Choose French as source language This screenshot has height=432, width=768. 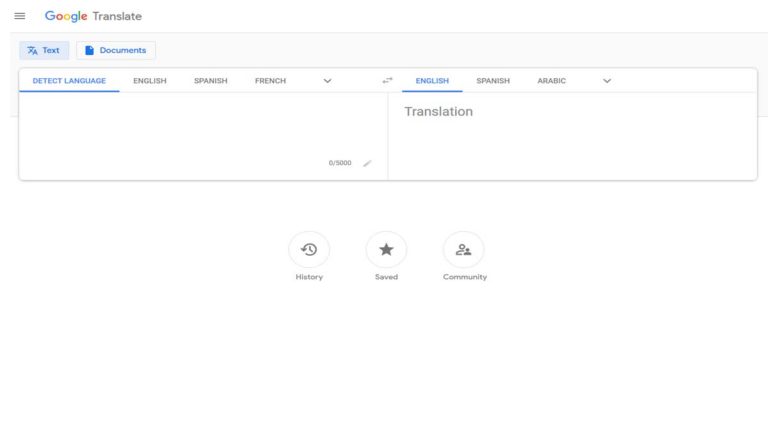[x=270, y=81]
